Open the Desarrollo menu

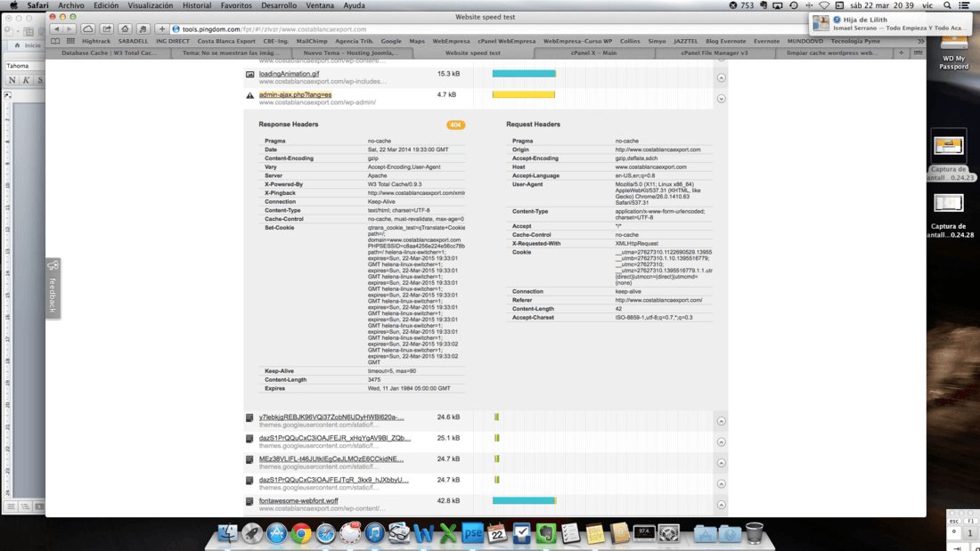point(279,5)
